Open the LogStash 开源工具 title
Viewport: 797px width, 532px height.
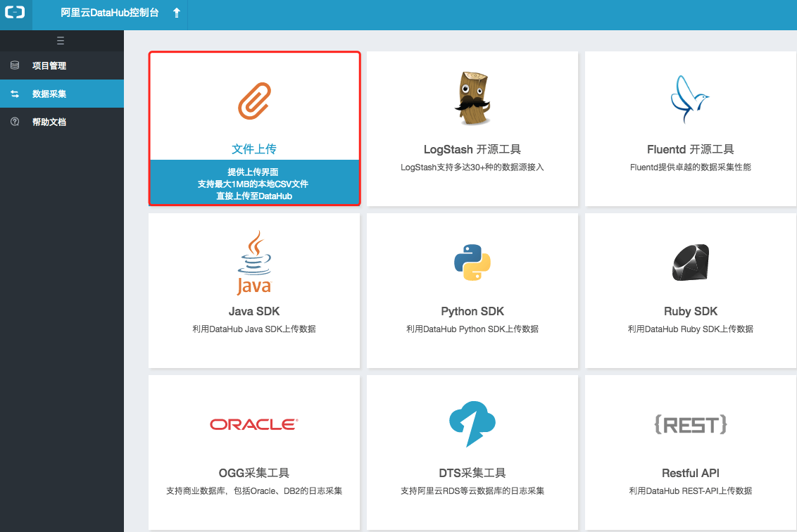point(472,149)
